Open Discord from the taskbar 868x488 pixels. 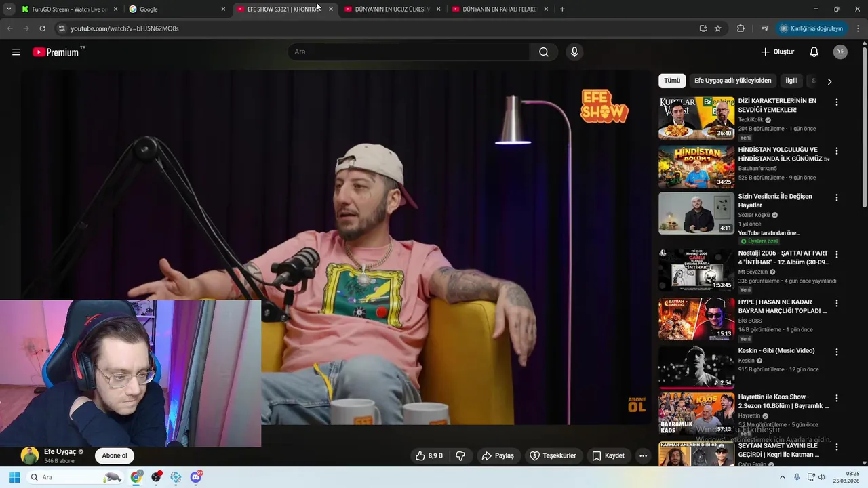point(196,477)
